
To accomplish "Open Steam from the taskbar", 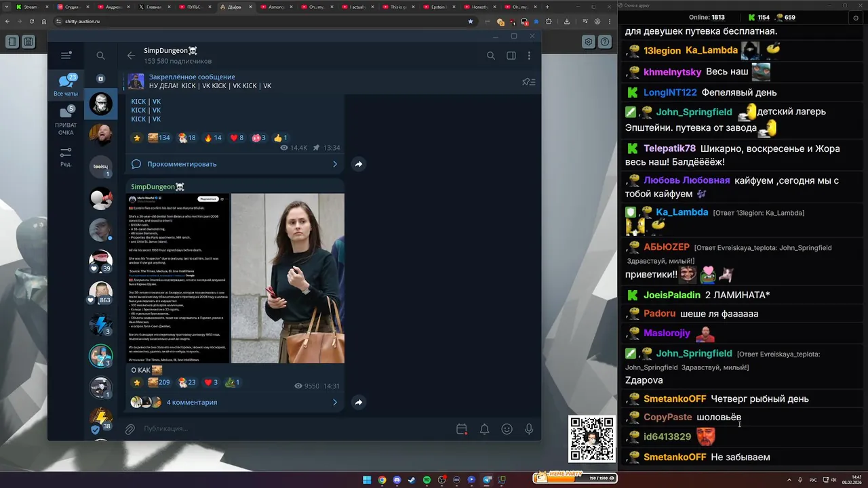I will [412, 480].
